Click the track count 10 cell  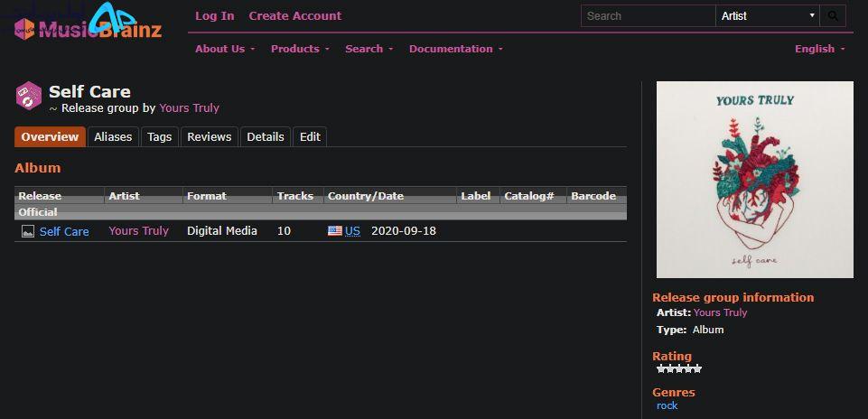pos(284,231)
